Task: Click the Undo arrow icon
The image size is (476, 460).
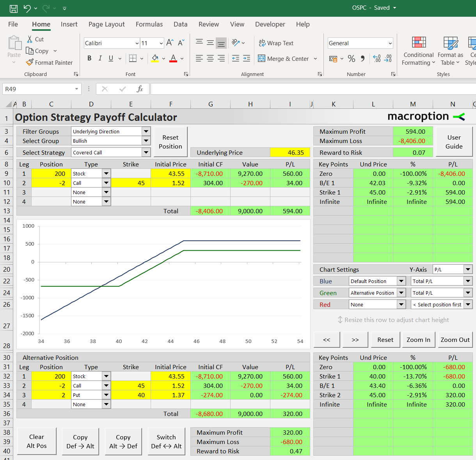Action: [27, 8]
